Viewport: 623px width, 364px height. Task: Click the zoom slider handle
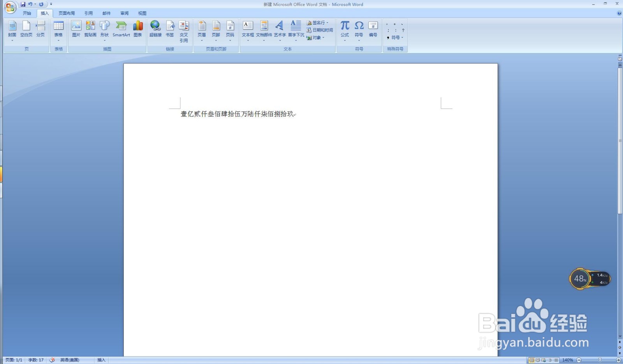pos(600,360)
